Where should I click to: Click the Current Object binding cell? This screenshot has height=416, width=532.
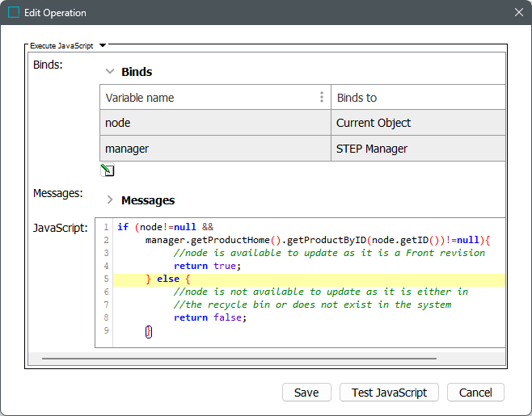click(x=418, y=123)
